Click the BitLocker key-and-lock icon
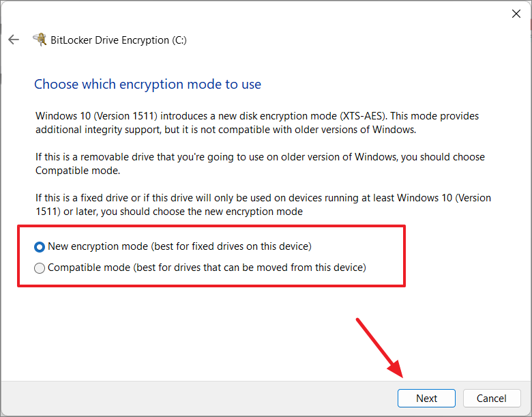The image size is (532, 417). (40, 40)
